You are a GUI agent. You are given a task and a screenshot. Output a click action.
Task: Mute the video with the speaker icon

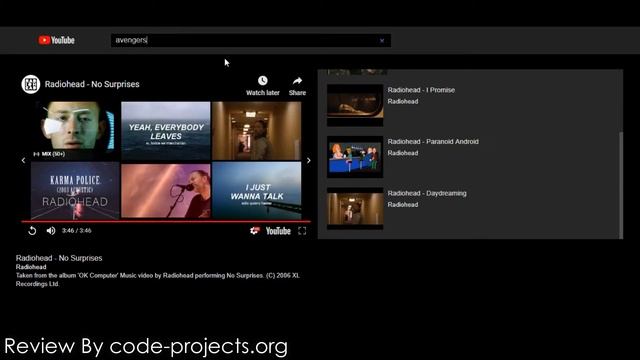click(x=51, y=231)
